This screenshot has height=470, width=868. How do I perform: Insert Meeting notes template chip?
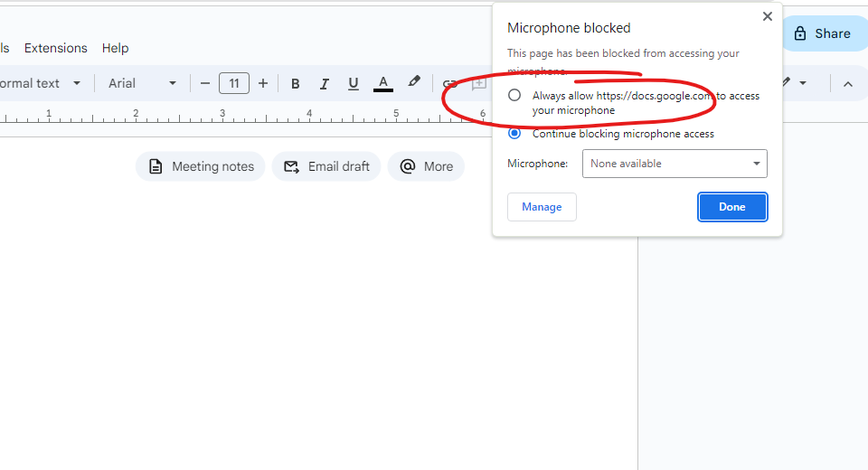tap(201, 166)
